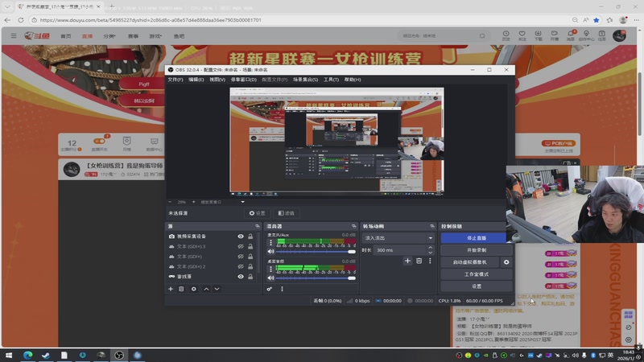Viewport: 644px width, 362px height.
Task: Move source up with the up arrow
Action: tap(206, 289)
